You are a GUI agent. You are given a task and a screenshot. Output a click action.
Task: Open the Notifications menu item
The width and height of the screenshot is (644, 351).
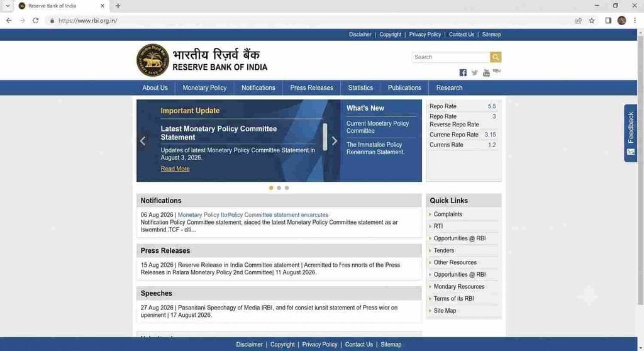point(258,88)
